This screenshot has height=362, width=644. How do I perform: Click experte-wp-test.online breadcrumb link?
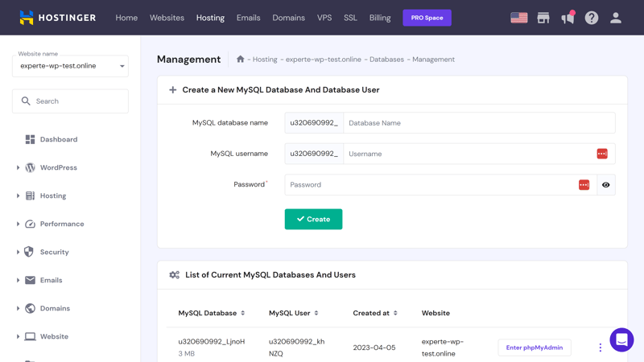[x=324, y=60]
